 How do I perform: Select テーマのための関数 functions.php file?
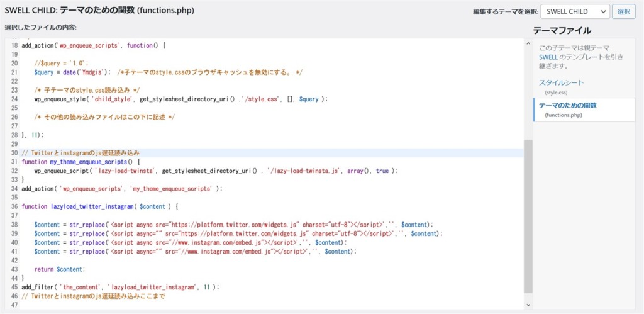pyautogui.click(x=584, y=109)
